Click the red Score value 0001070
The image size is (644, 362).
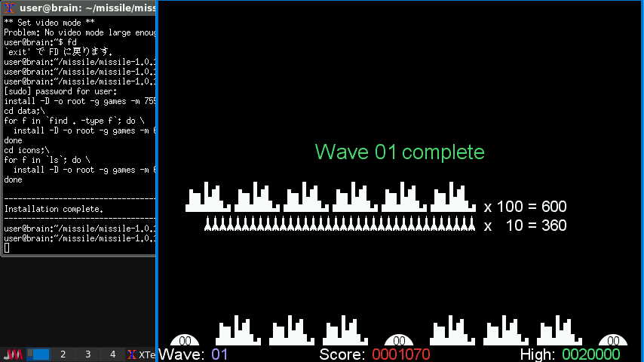[400, 354]
